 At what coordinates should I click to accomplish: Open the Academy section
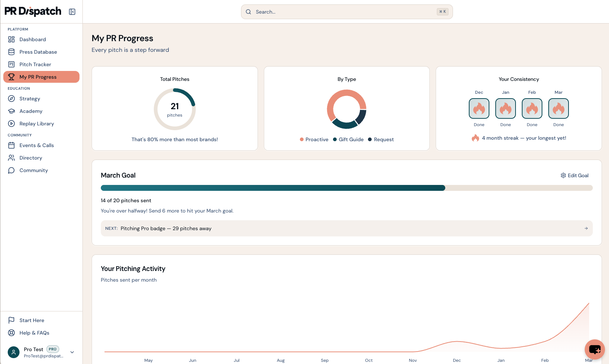[31, 111]
